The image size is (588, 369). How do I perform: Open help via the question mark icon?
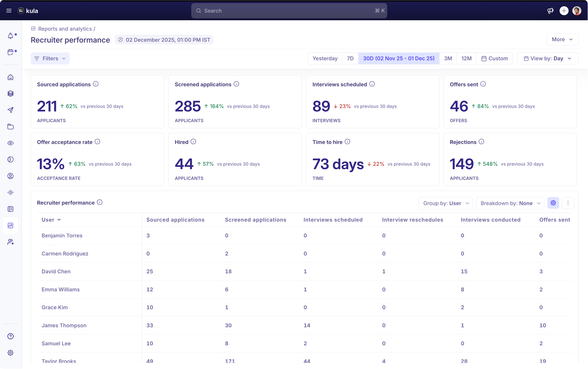click(11, 336)
